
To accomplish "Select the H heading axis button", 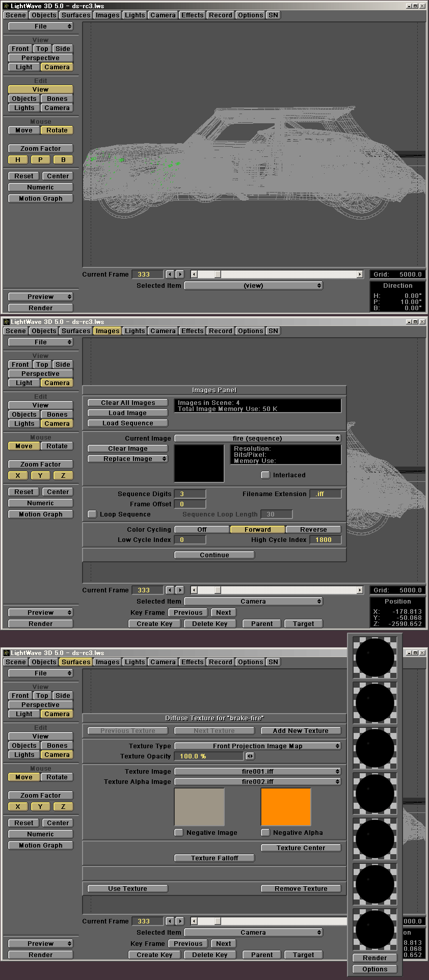I will (18, 159).
